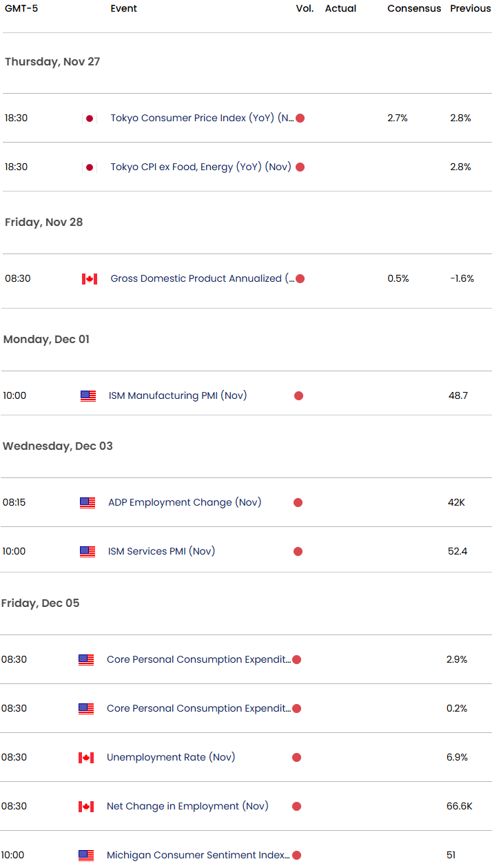Click the Previous column header

[x=471, y=9]
